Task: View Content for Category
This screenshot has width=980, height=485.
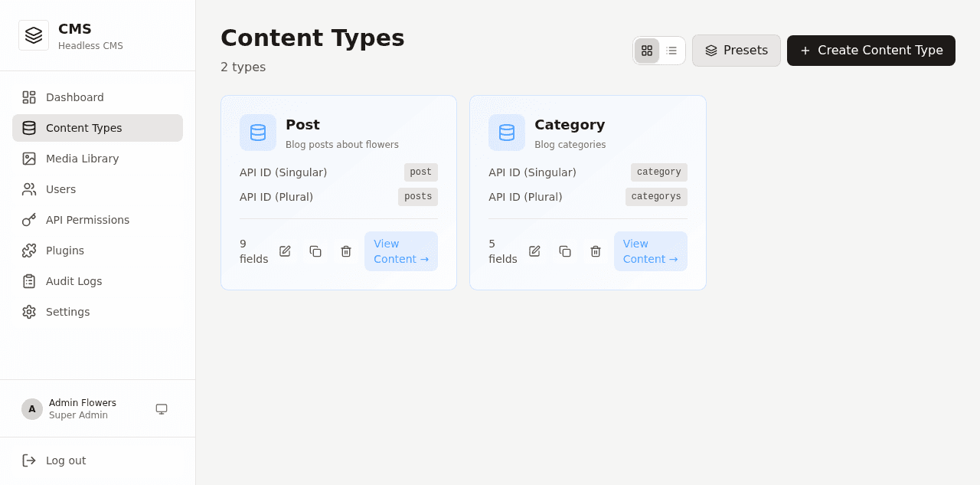Action: [x=651, y=251]
